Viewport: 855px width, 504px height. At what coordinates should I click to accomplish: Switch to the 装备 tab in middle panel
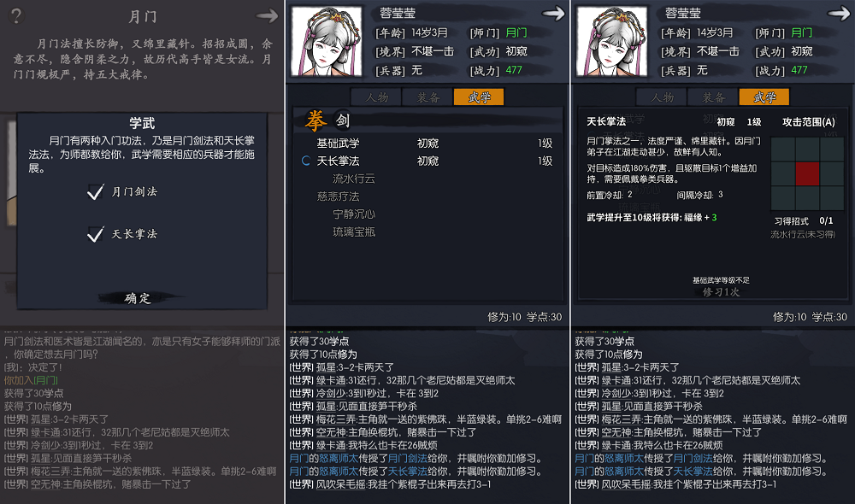point(428,97)
